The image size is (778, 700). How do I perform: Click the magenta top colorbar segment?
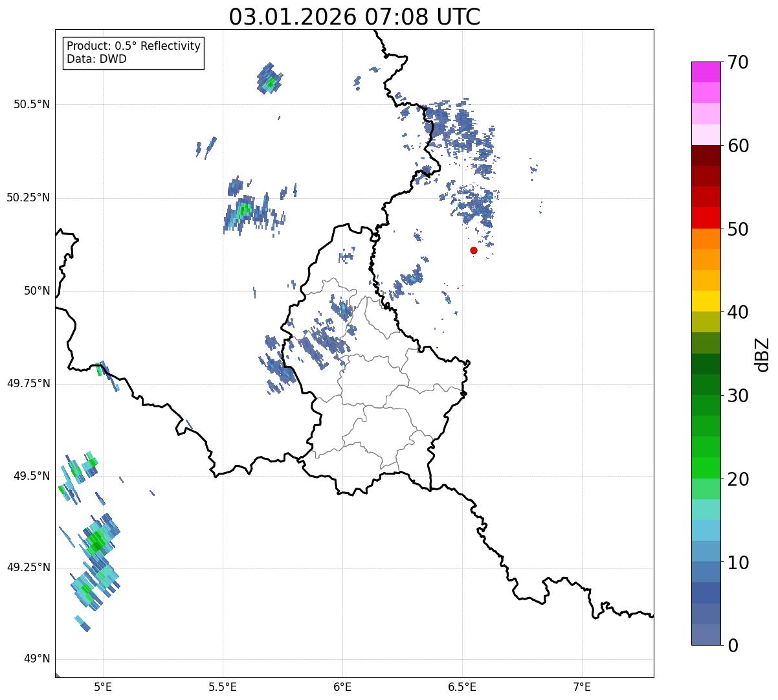707,72
